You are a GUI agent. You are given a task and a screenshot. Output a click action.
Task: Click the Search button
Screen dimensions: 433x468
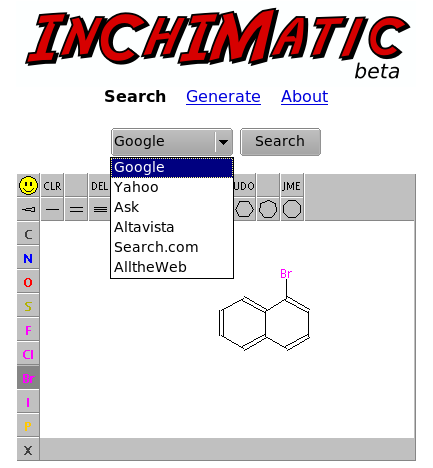click(x=280, y=142)
